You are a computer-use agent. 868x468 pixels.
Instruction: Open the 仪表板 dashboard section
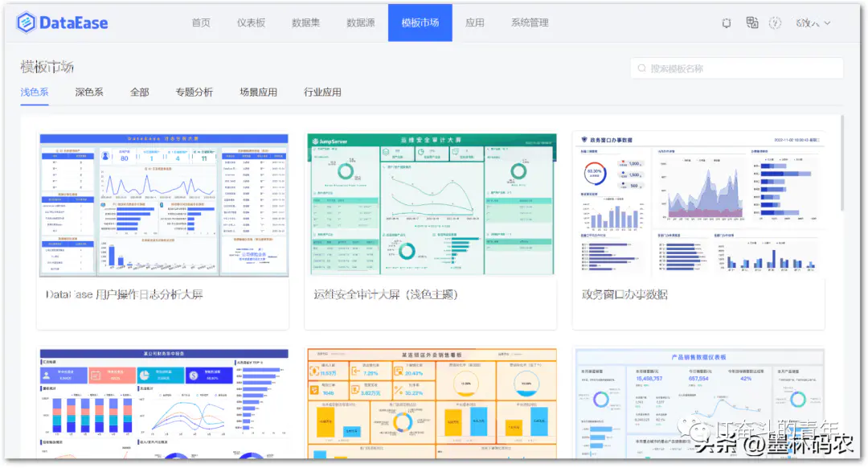[x=251, y=23]
